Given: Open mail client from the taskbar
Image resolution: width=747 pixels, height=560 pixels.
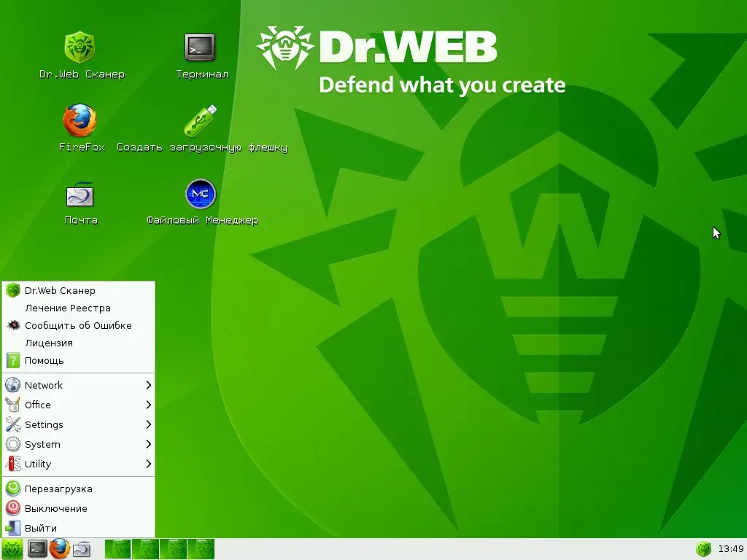Looking at the screenshot, I should tap(82, 550).
